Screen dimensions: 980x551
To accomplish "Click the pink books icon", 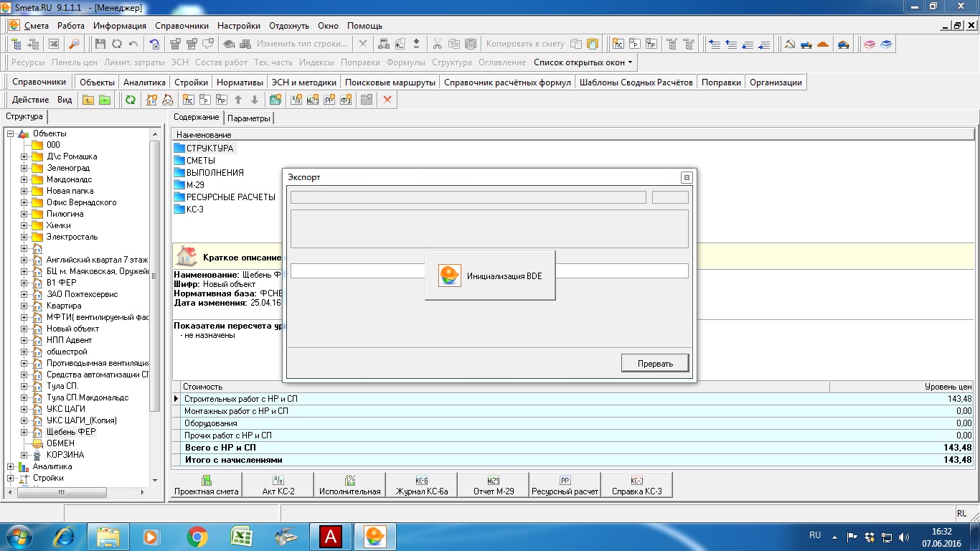I will 870,44.
